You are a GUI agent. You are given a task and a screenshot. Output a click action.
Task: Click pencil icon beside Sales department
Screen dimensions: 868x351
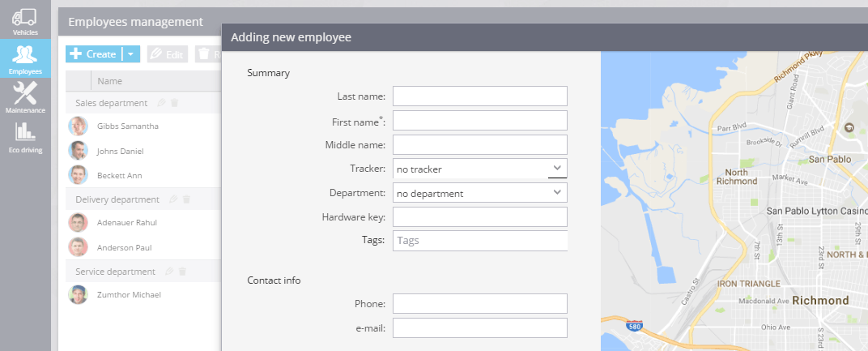(x=162, y=103)
